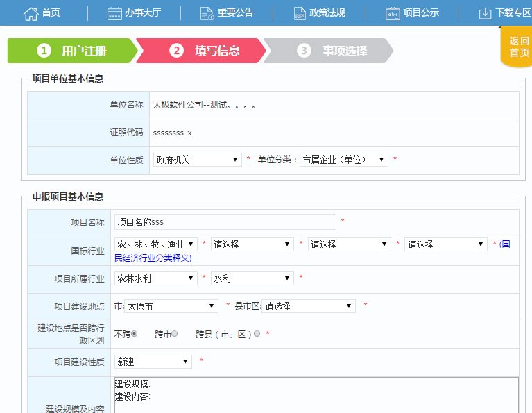This screenshot has height=413, width=532.
Task: Click the 建设规模及内容 text area
Action: pyautogui.click(x=316, y=394)
